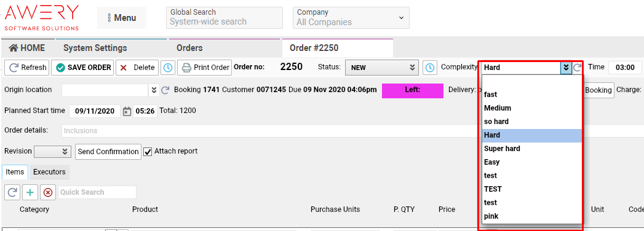Open the calendar picker for Planned Start

point(127,111)
